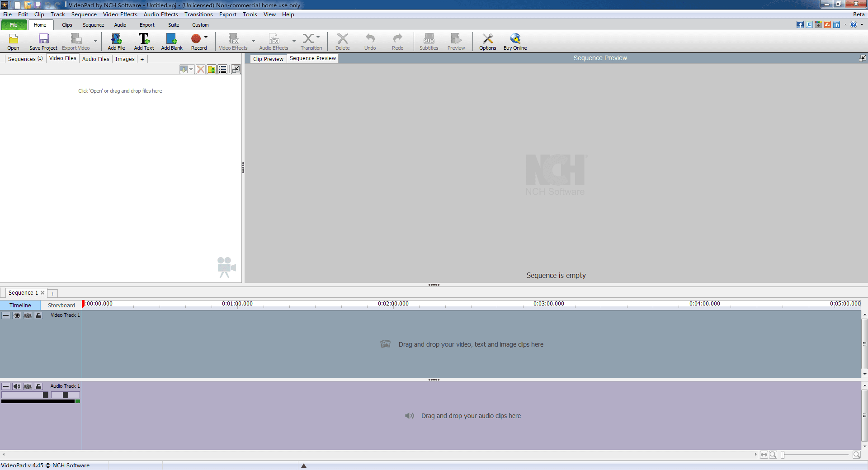Screen dimensions: 868x470
Task: Share on Facebook via the top-right icon
Action: tap(800, 24)
